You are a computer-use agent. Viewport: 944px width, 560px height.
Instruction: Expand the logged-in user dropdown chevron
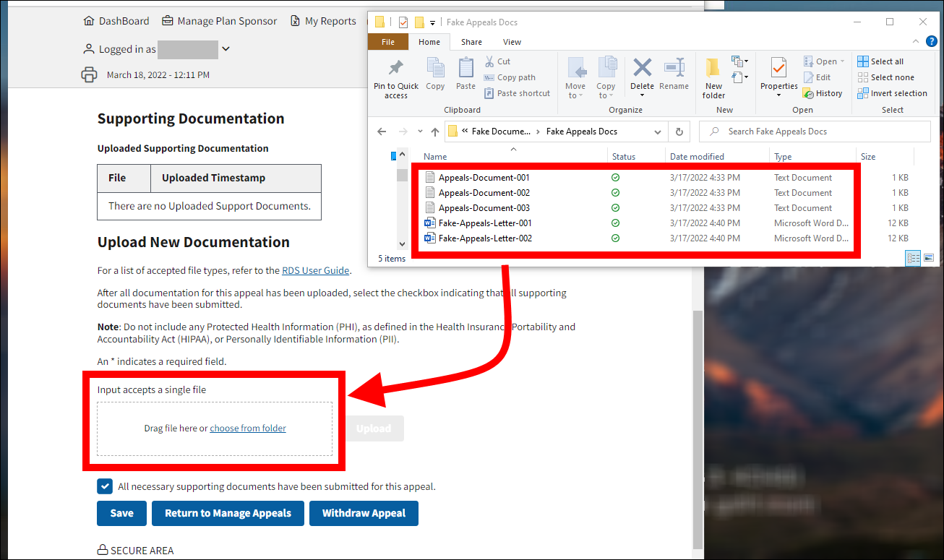click(226, 49)
